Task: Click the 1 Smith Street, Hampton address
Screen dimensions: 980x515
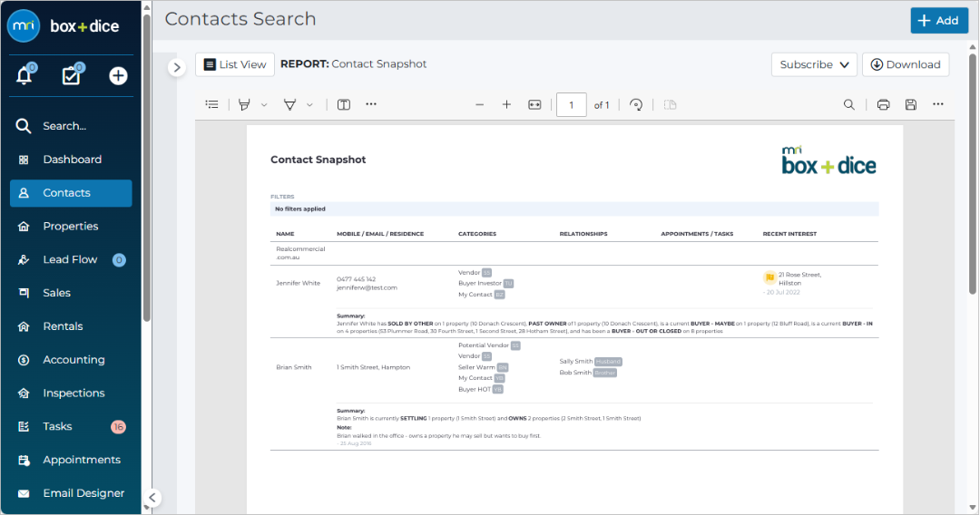Action: 373,368
